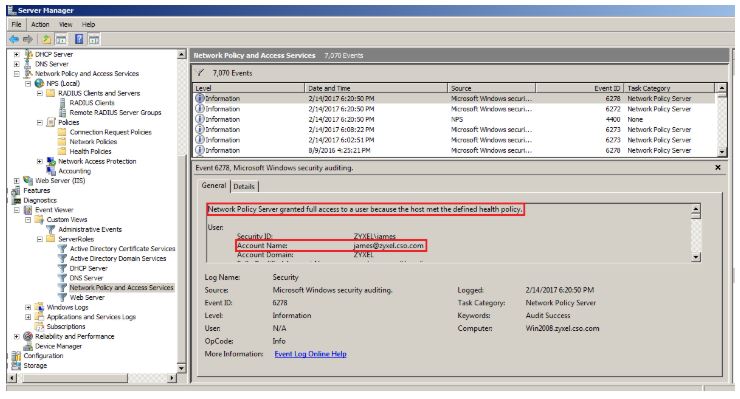Click the Remote RADIUS Server Groups icon
Screen dimensions: 740x399
(63, 112)
